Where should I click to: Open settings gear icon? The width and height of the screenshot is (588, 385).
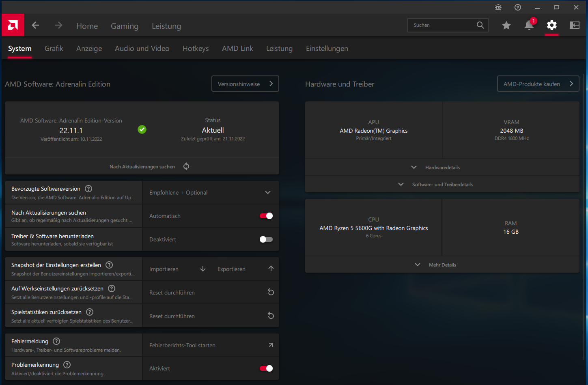tap(552, 25)
